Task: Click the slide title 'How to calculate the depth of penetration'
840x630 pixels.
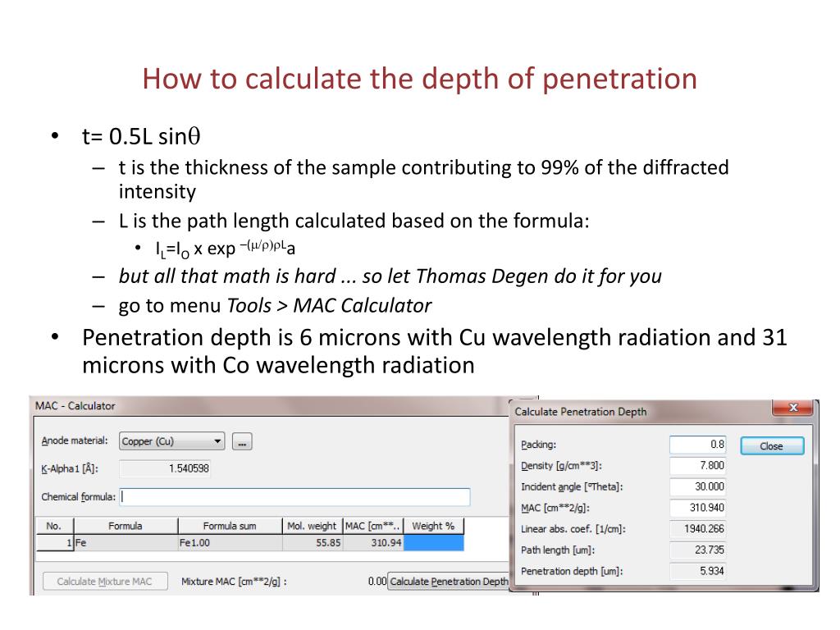Action: [x=419, y=79]
